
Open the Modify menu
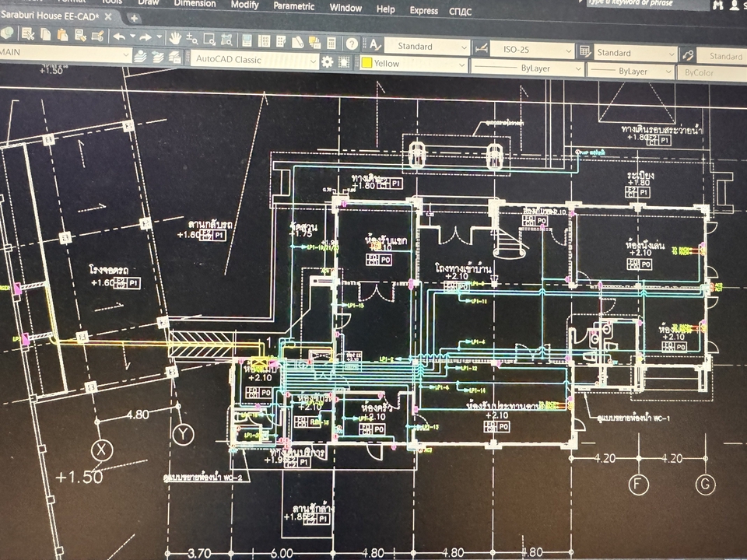pyautogui.click(x=244, y=5)
